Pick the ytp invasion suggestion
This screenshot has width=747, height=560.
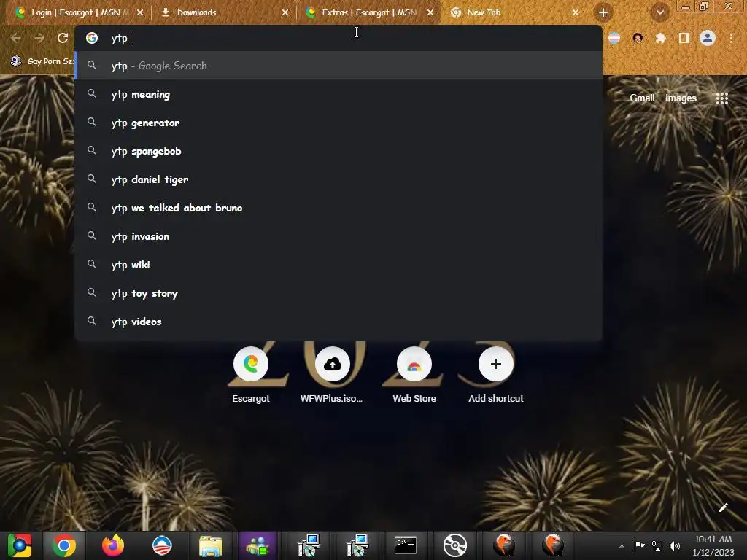click(338, 236)
